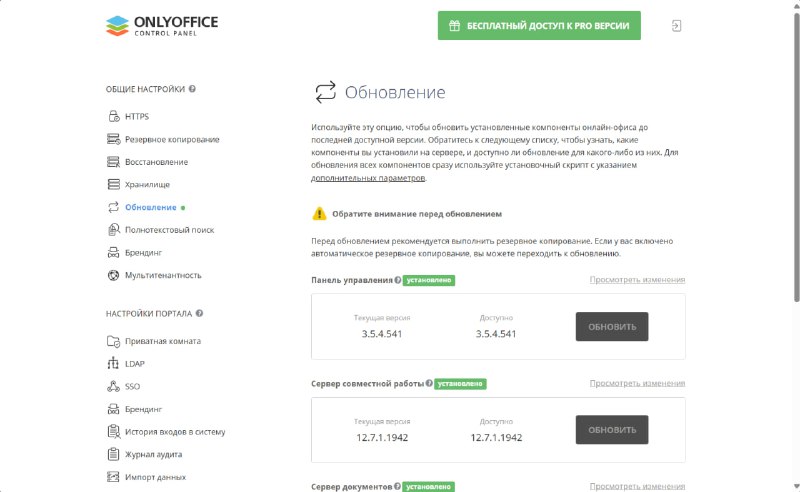Select Хранилище in the sidebar
This screenshot has width=800, height=492.
[x=147, y=184]
